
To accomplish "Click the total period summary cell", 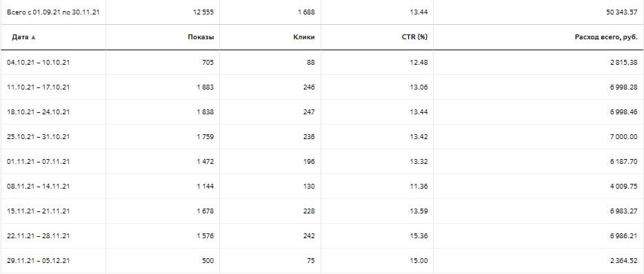I will pyautogui.click(x=53, y=12).
